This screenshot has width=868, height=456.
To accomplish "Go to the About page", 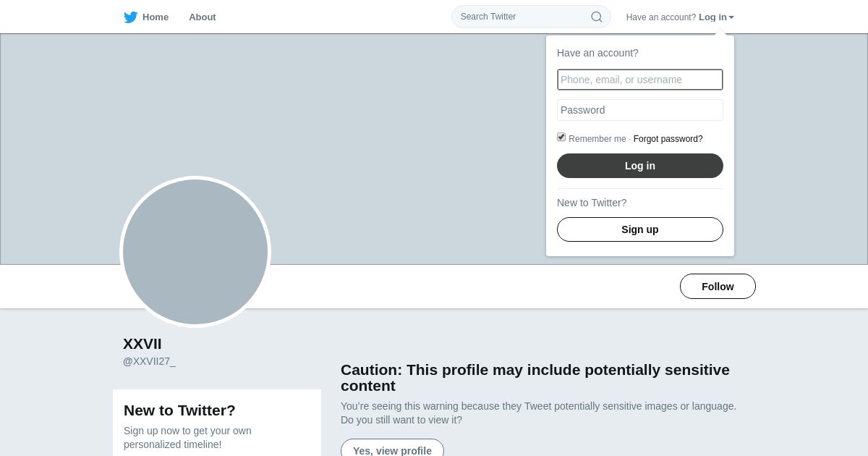I will point(203,17).
